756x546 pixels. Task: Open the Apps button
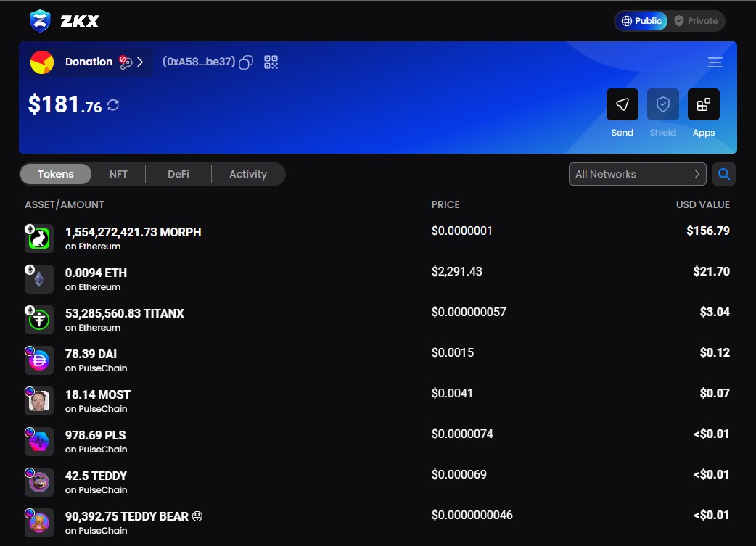pos(704,104)
